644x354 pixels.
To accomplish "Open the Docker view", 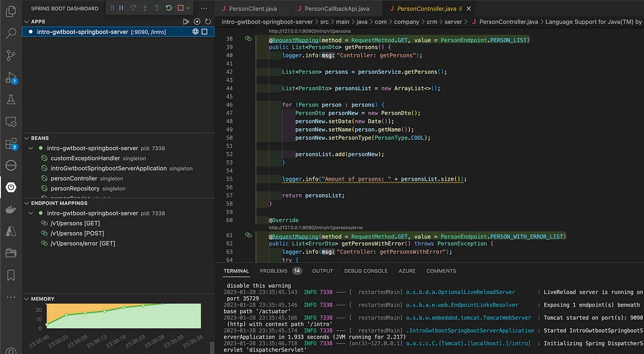I will coord(11,209).
